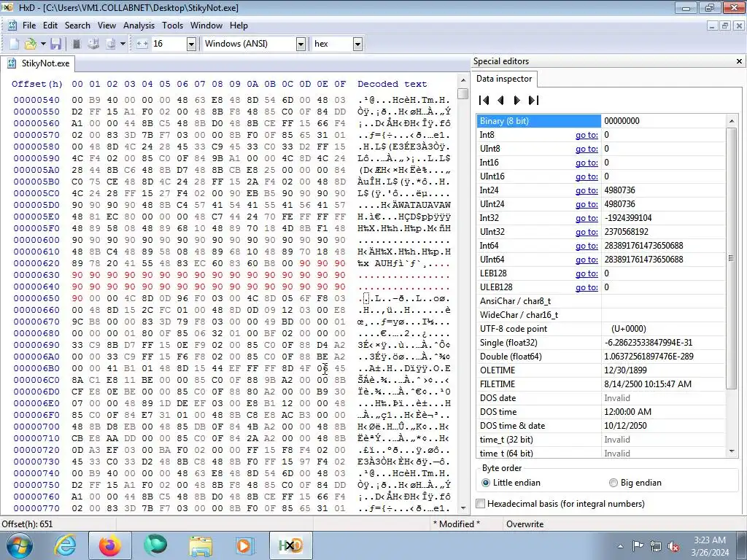
Task: Open the Tools menu
Action: (x=172, y=26)
